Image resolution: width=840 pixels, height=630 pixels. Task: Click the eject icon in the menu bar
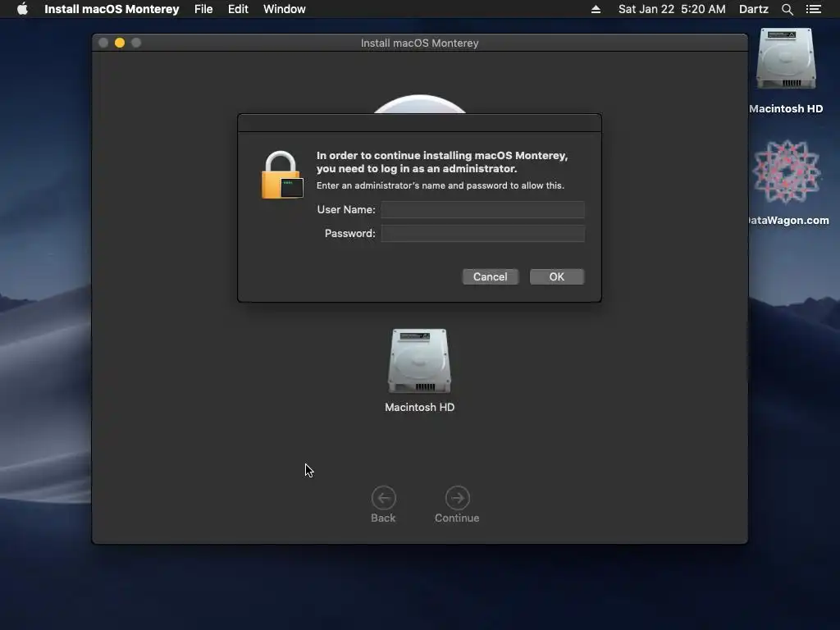coord(596,9)
